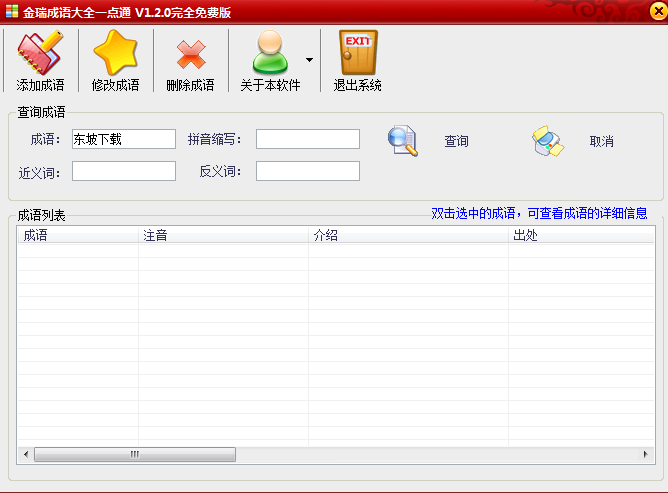
Task: Click the scrollbar right arrow
Action: [x=646, y=454]
